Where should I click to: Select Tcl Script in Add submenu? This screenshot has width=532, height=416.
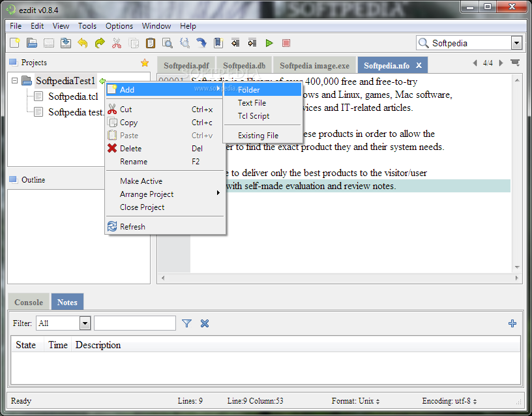(262, 116)
